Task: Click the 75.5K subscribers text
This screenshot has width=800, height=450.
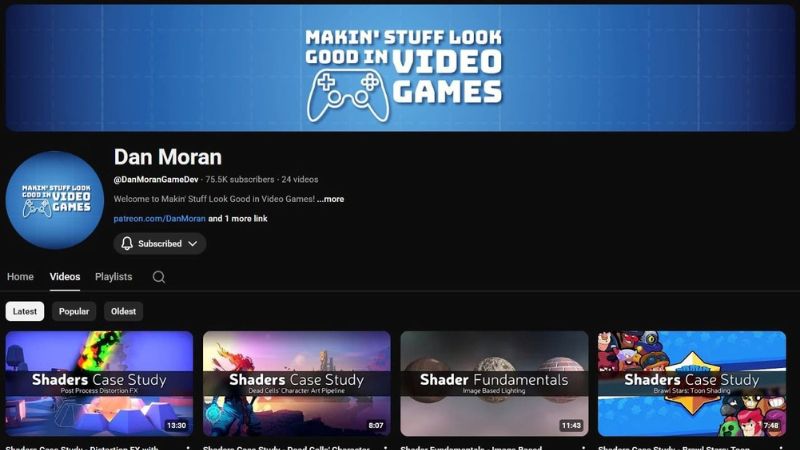Action: point(240,180)
